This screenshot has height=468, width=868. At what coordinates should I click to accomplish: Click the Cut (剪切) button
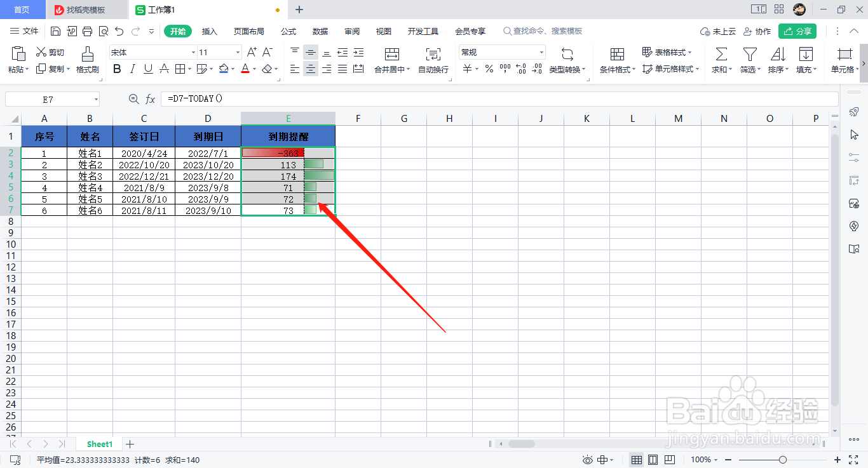click(x=50, y=52)
